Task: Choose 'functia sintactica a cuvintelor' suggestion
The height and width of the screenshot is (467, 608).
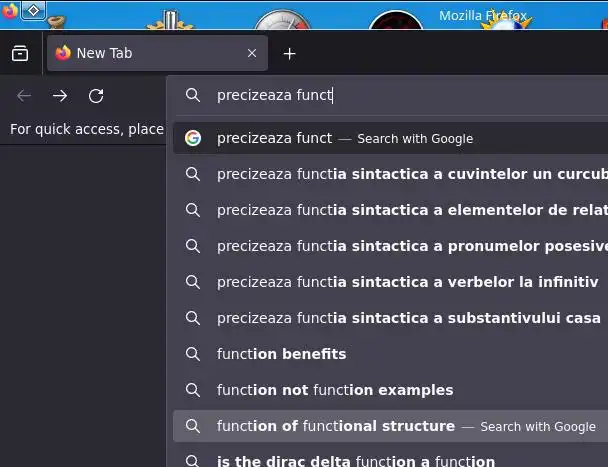Action: (x=400, y=174)
